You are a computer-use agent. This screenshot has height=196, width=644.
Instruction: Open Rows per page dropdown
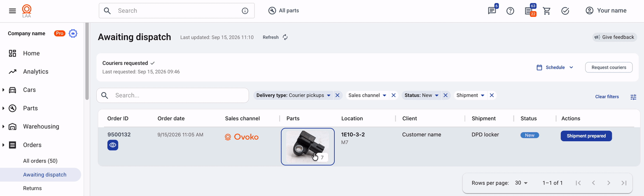click(x=521, y=183)
